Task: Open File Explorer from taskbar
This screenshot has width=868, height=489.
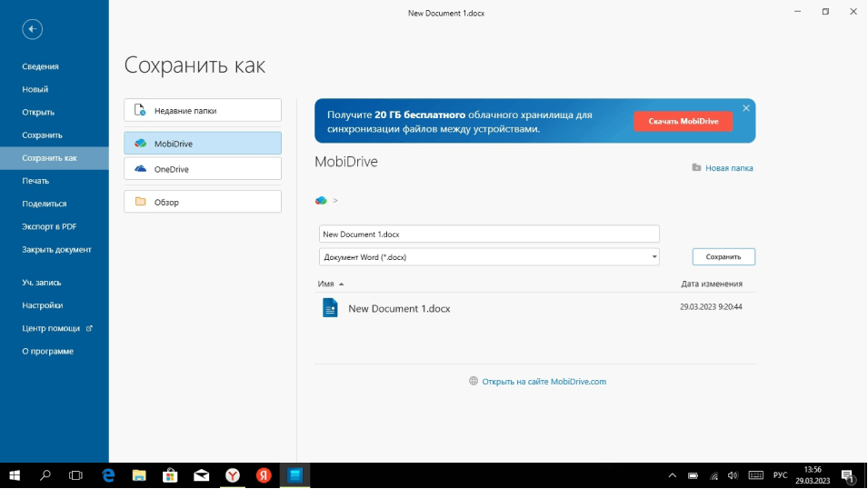Action: [x=139, y=475]
